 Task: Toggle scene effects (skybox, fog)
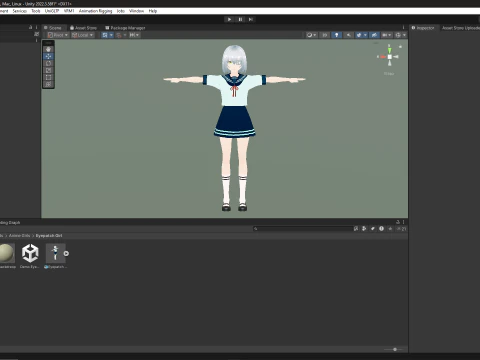point(359,35)
